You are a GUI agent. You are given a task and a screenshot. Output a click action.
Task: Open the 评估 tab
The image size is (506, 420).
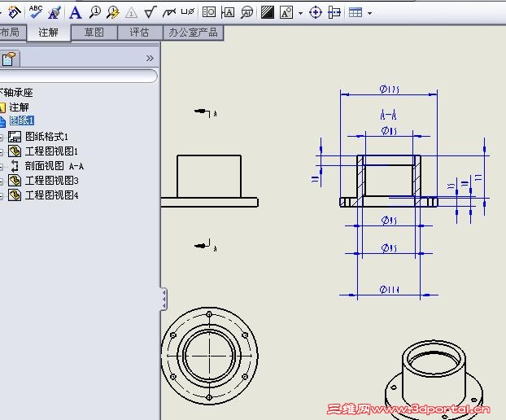tap(139, 33)
